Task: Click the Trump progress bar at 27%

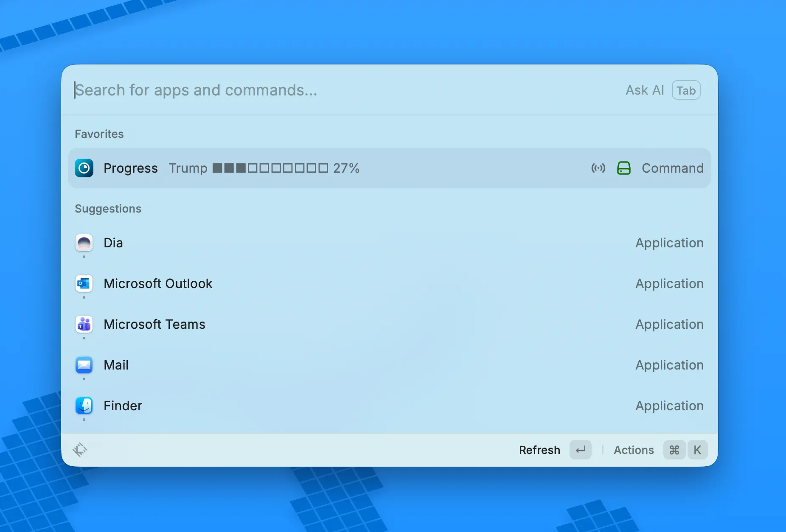Action: coord(270,168)
